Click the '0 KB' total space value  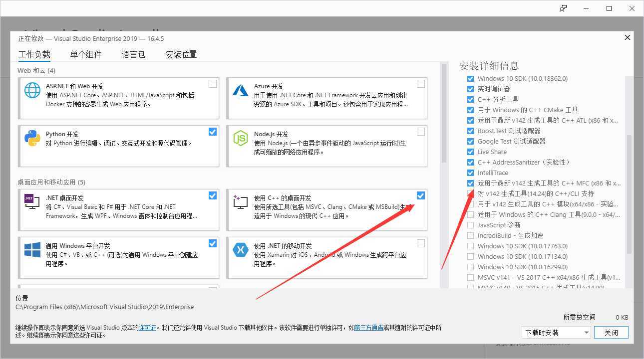point(622,317)
